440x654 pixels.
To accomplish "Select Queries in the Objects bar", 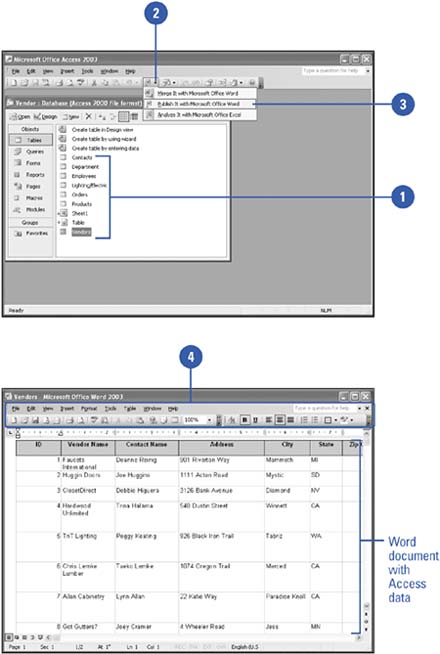I will [x=30, y=151].
